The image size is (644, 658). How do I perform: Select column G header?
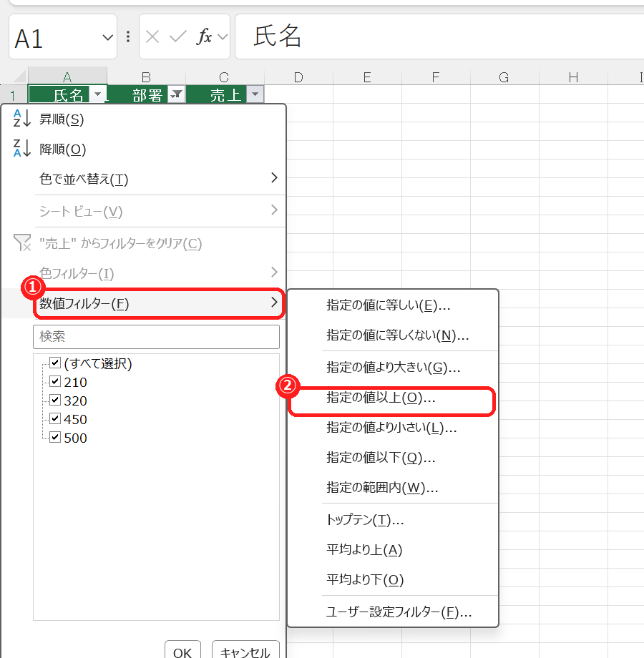point(504,77)
